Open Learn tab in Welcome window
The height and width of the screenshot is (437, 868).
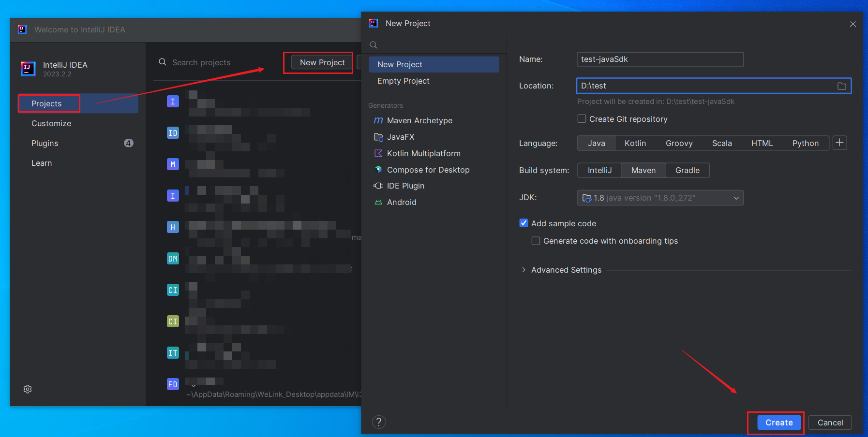point(78,163)
